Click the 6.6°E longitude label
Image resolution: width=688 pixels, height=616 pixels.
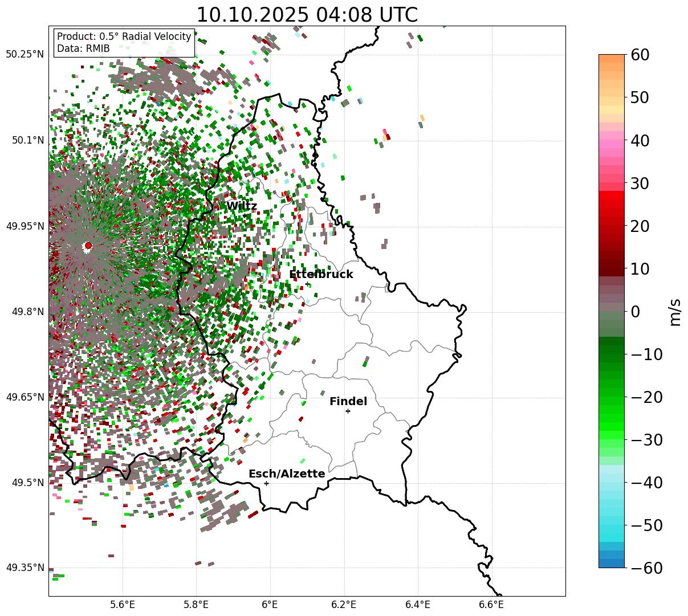(x=492, y=604)
